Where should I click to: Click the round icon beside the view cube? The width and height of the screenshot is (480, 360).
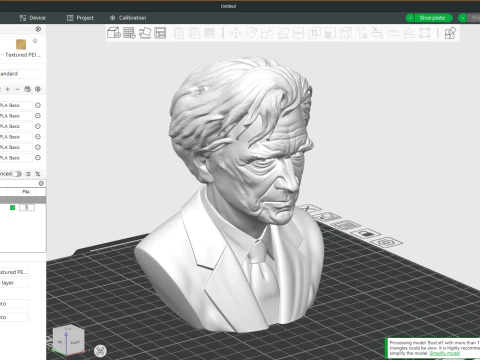pos(100,351)
